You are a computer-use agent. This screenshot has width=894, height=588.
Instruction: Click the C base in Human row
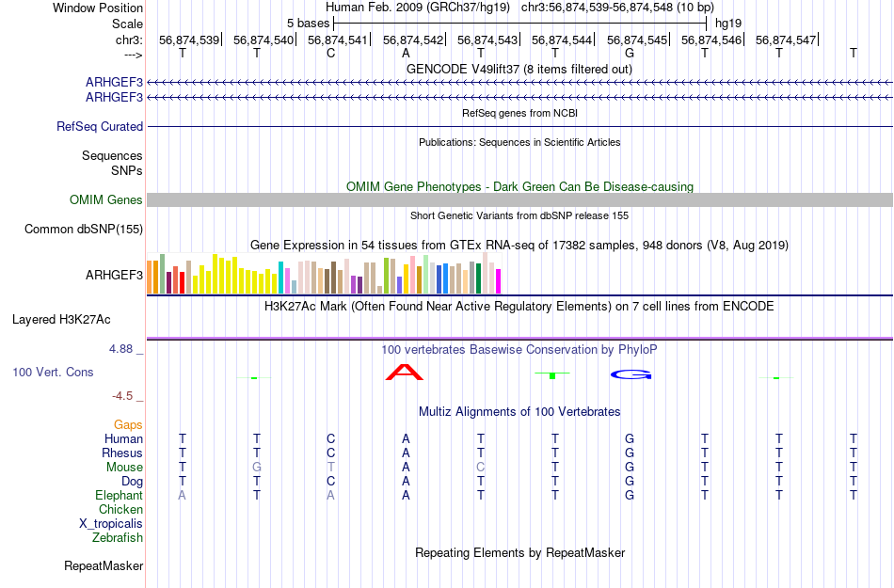[x=330, y=438]
